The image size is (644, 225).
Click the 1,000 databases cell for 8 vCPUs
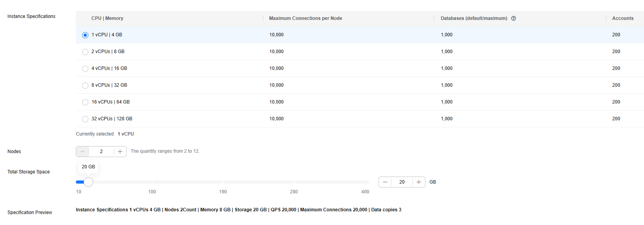[447, 85]
